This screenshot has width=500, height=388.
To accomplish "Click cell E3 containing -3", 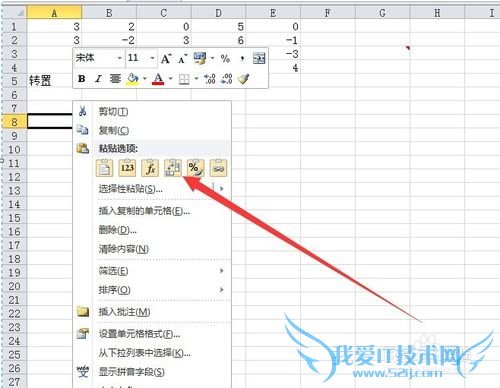I will point(284,54).
